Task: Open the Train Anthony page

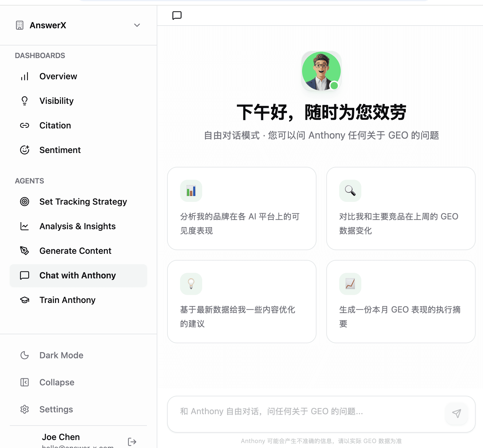Action: (x=78, y=300)
